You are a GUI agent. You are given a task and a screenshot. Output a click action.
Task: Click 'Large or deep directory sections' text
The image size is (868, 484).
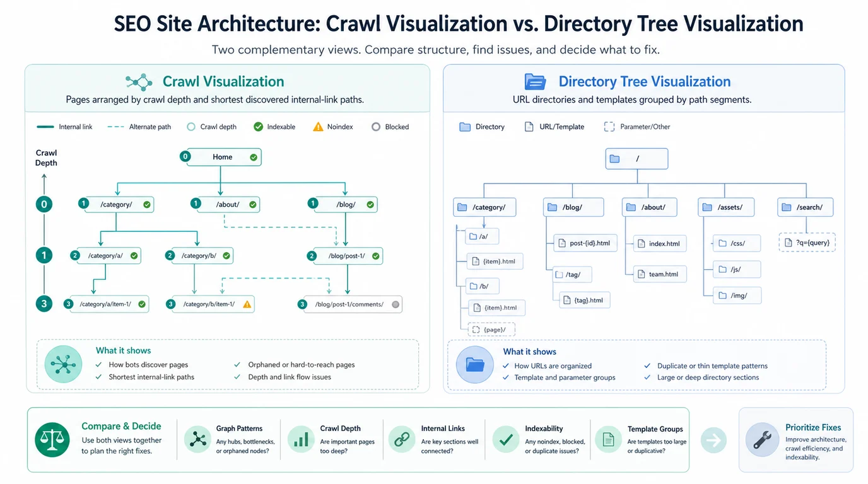click(x=708, y=377)
